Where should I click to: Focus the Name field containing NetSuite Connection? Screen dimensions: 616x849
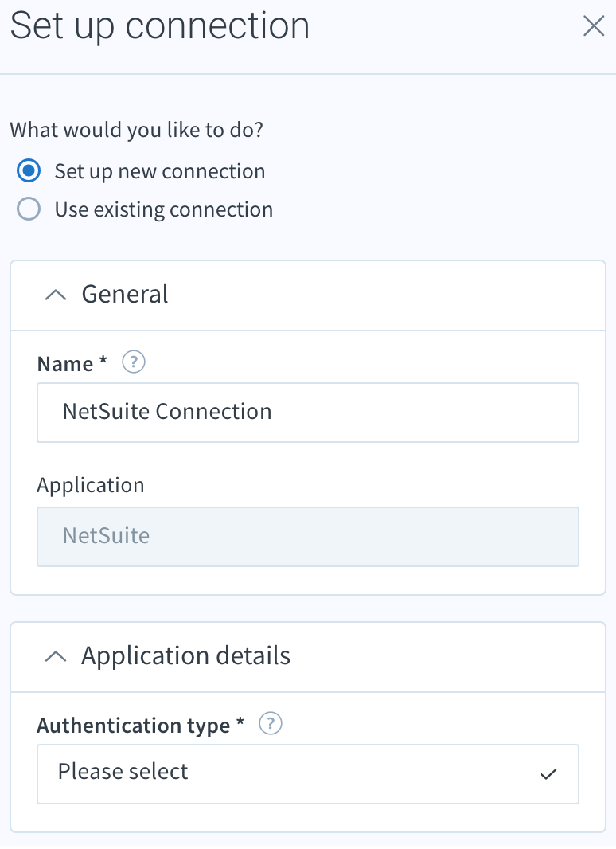(308, 413)
